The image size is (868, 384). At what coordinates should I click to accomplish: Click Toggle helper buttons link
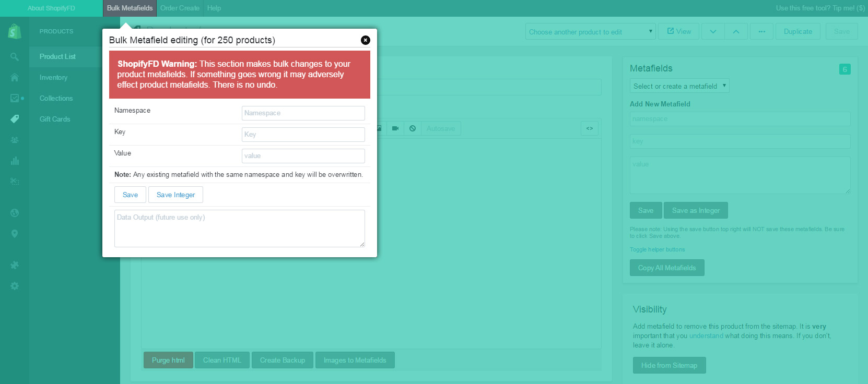point(657,249)
